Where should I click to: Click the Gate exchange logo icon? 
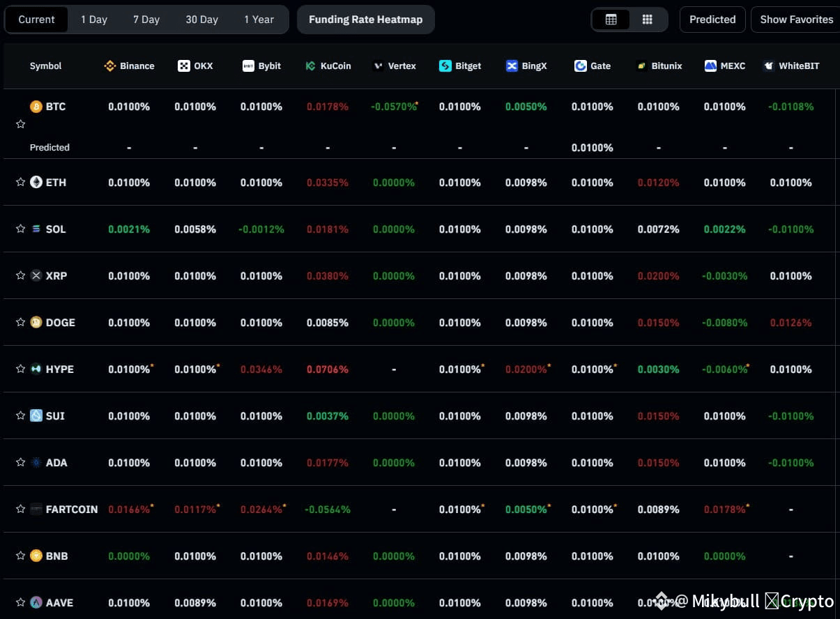click(581, 66)
